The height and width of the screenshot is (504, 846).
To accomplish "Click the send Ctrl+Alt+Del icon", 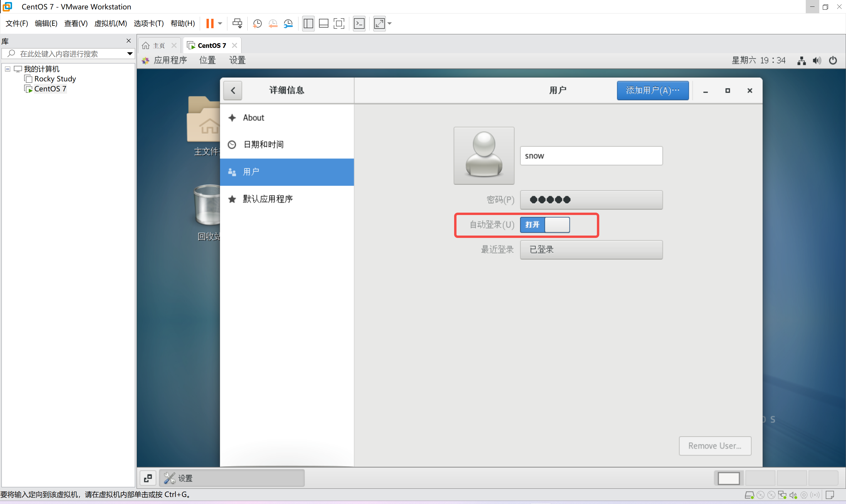I will coord(237,23).
